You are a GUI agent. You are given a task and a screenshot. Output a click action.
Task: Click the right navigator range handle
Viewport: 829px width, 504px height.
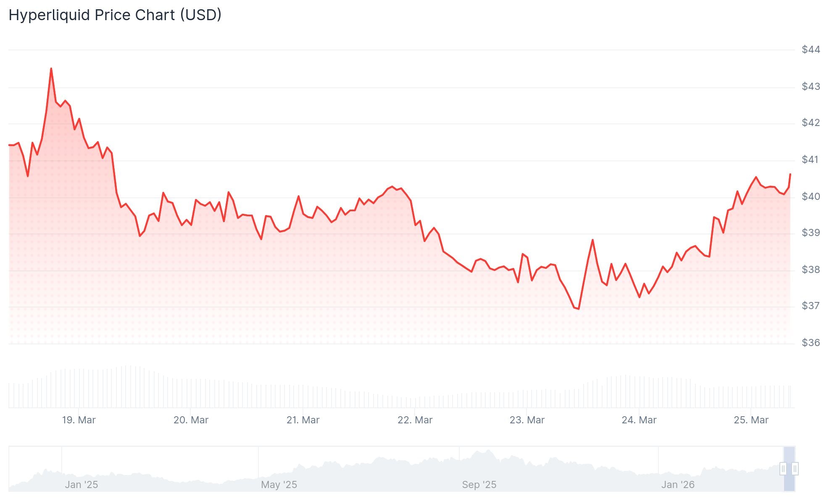[795, 469]
